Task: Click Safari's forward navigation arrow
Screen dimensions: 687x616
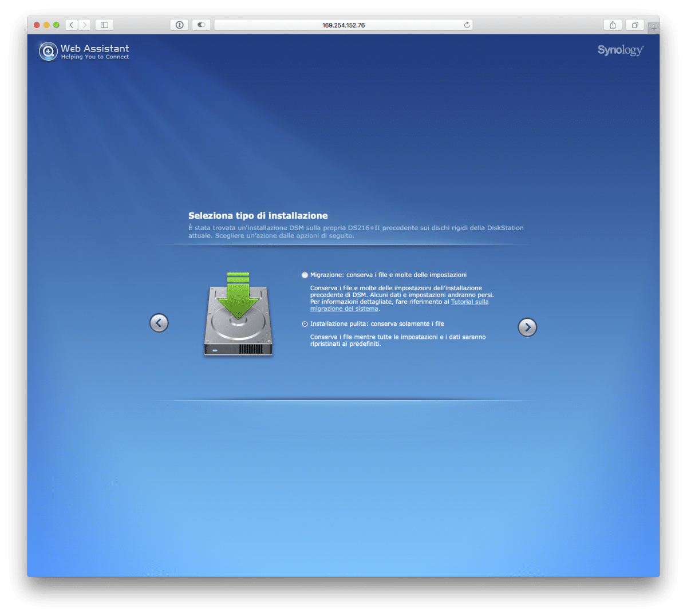Action: (85, 25)
